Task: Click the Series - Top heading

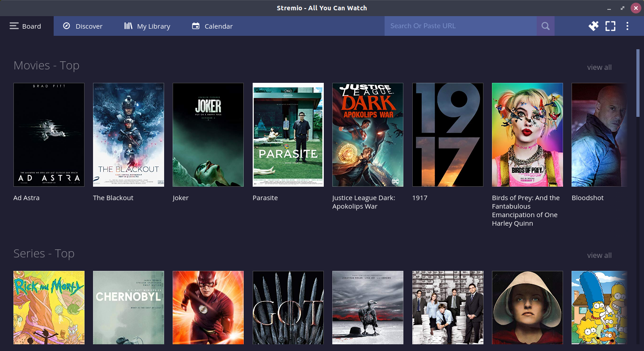Action: (44, 253)
